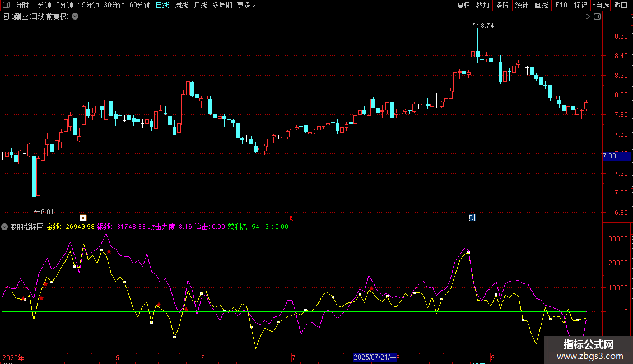The height and width of the screenshot is (364, 633).
Task: Click the orange square event marker
Action: [83, 218]
